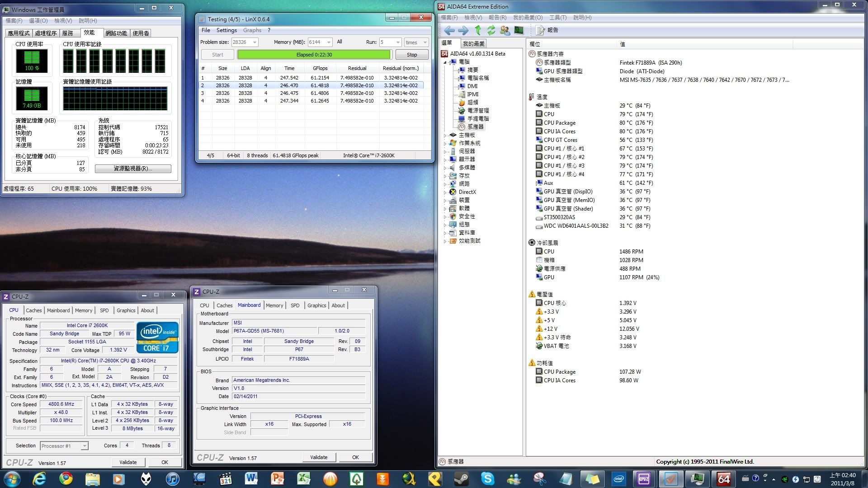Open Steam from taskbar

(461, 479)
